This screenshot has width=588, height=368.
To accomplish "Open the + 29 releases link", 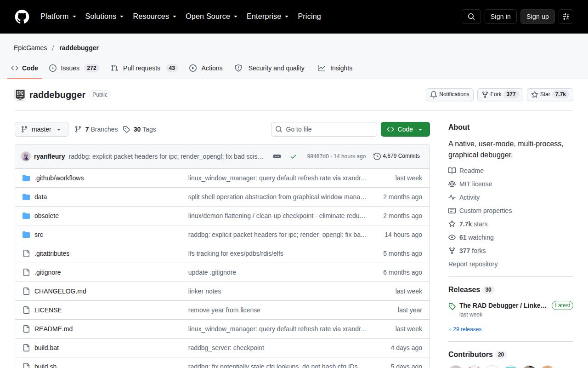I will (x=465, y=329).
